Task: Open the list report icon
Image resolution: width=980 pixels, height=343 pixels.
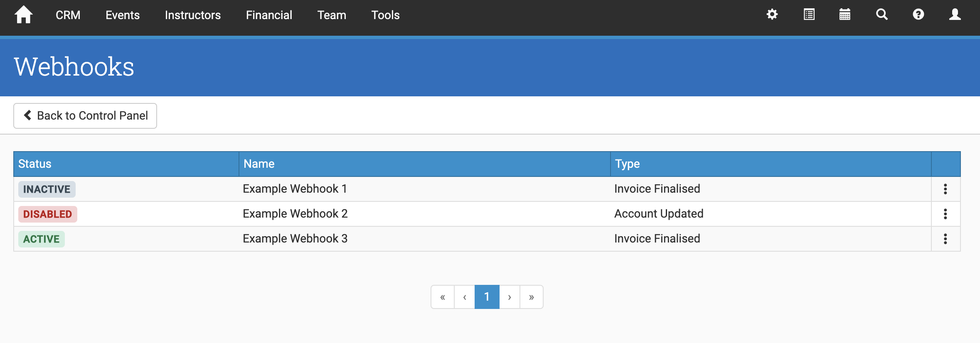Action: 809,15
